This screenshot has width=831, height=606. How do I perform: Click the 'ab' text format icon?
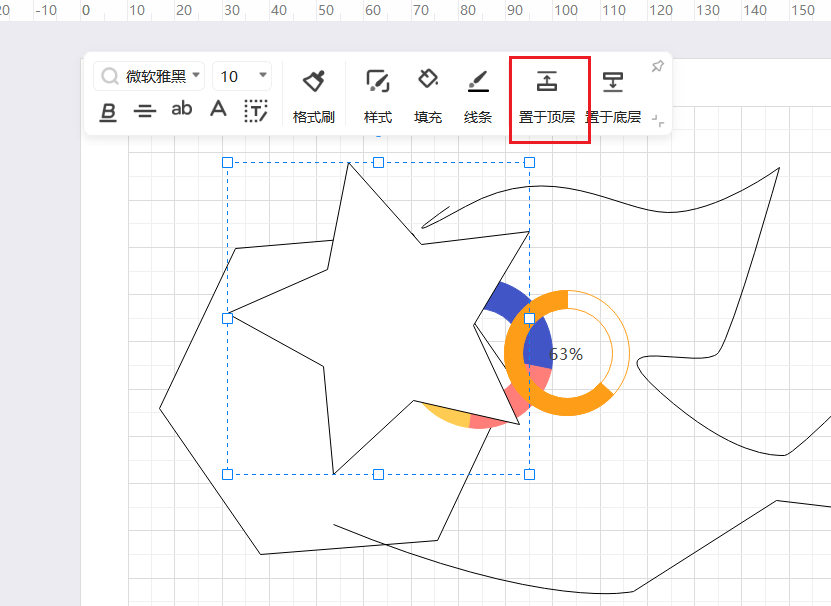[182, 109]
